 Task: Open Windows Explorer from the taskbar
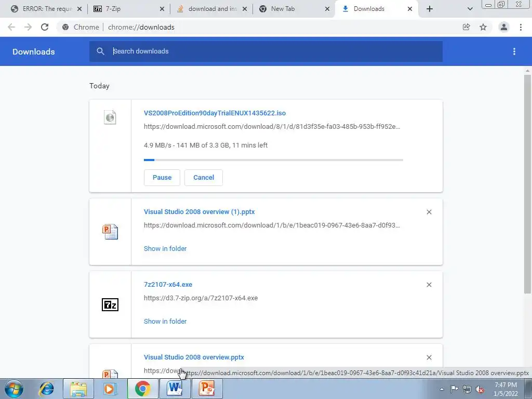78,389
